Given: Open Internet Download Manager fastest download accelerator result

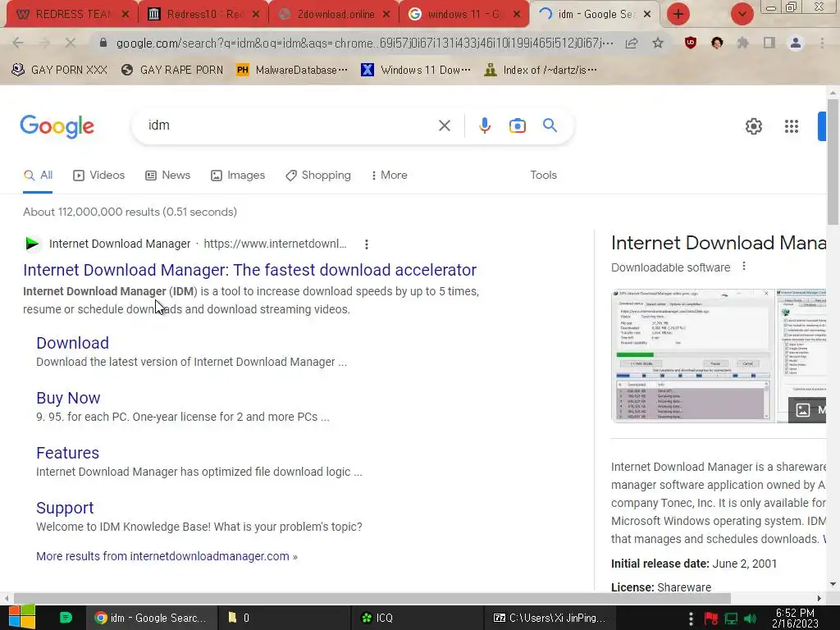Looking at the screenshot, I should (x=249, y=270).
